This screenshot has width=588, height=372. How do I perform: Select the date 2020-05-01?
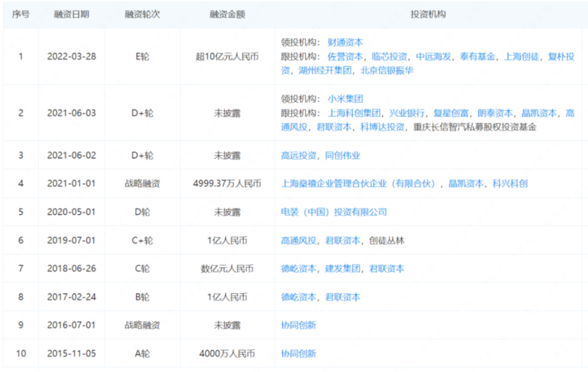tap(72, 212)
